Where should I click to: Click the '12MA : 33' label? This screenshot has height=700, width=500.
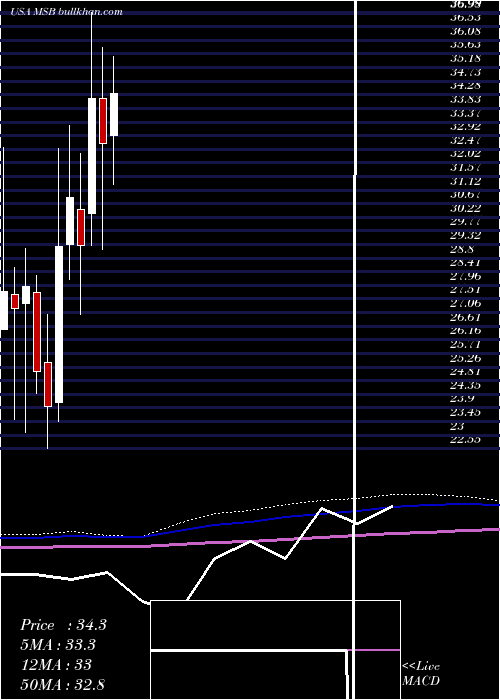pos(56,665)
